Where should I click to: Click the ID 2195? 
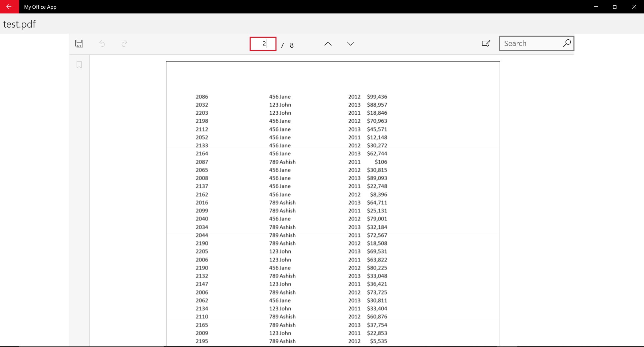click(x=202, y=341)
